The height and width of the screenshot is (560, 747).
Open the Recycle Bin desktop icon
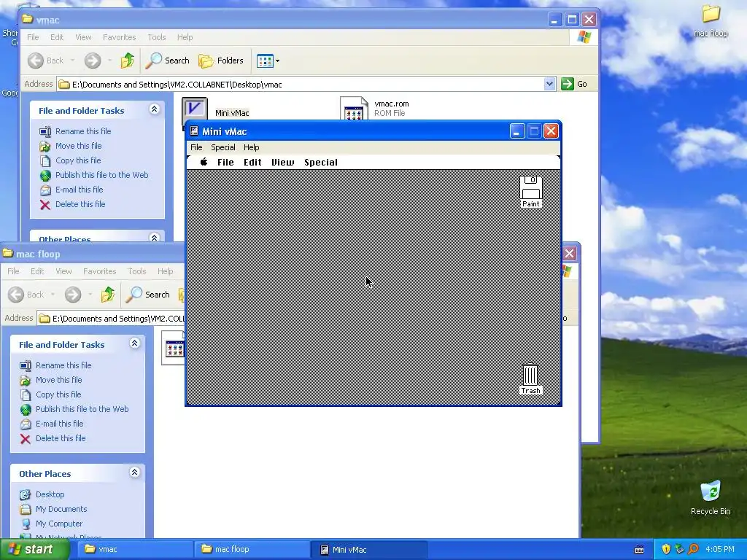711,497
